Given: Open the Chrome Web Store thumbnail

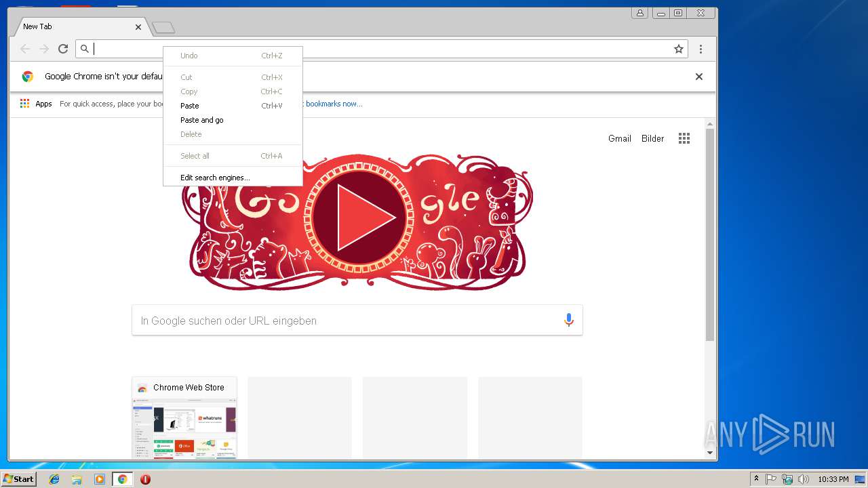Looking at the screenshot, I should 184,418.
